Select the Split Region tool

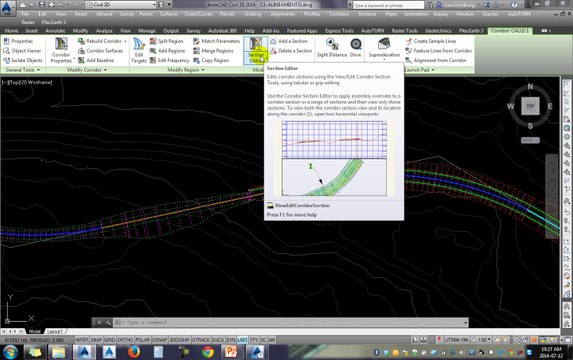click(167, 41)
